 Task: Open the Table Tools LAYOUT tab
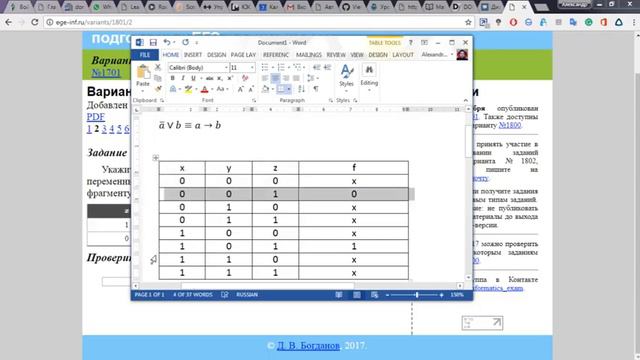point(403,55)
